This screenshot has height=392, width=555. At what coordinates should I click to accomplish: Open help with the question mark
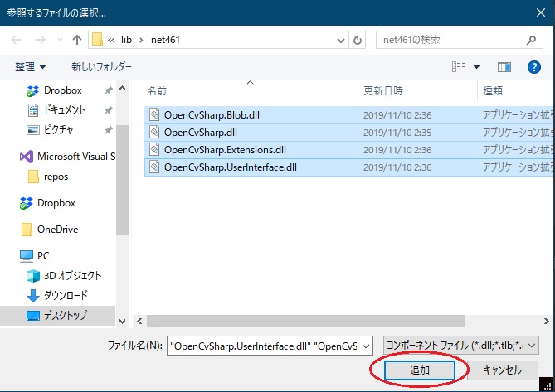point(533,67)
